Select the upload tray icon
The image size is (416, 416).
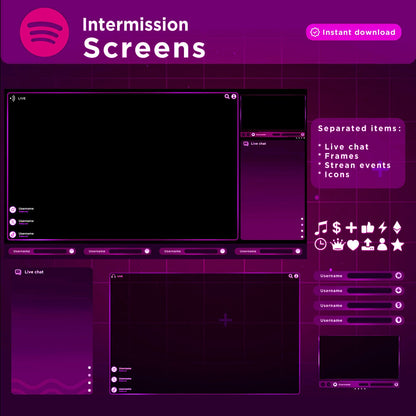tap(367, 244)
